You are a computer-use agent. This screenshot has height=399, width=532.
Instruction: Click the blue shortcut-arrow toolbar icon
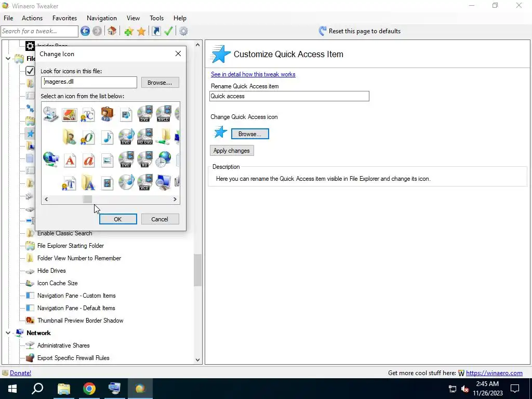tap(156, 31)
